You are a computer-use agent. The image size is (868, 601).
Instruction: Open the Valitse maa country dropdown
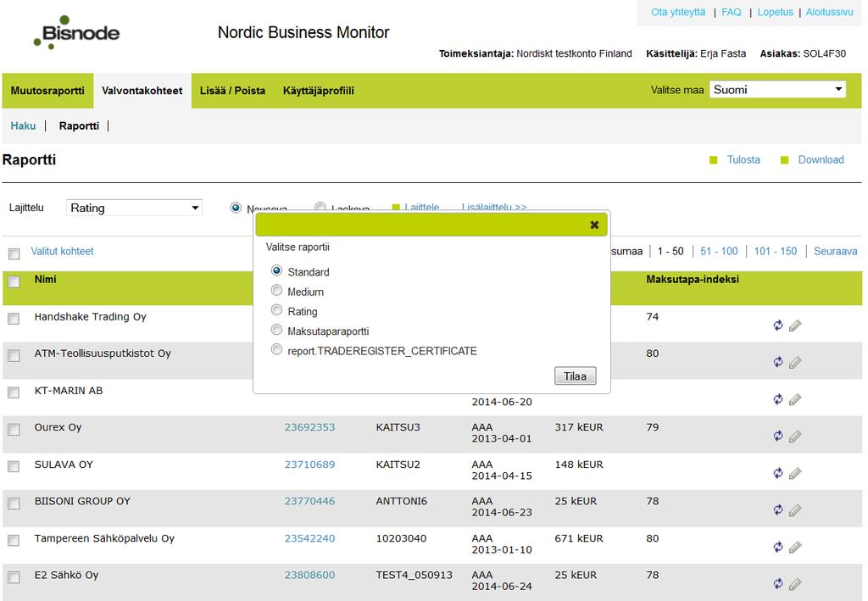point(778,90)
